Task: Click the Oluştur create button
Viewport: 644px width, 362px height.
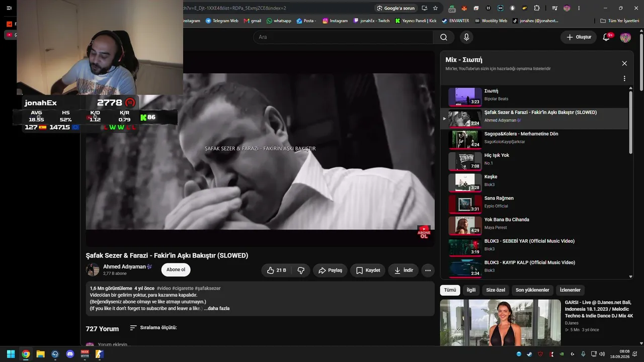Action: [579, 37]
